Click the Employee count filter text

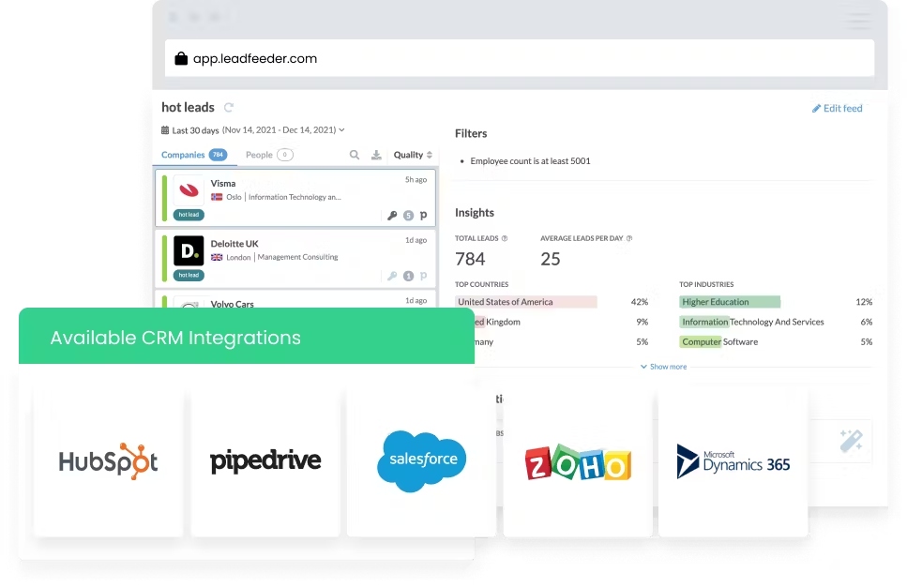pyautogui.click(x=531, y=160)
